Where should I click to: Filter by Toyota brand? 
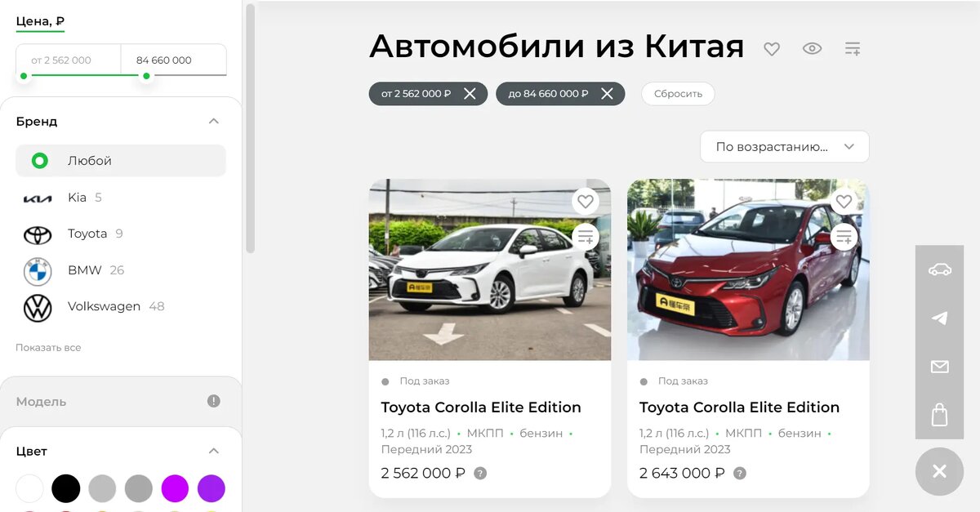121,234
